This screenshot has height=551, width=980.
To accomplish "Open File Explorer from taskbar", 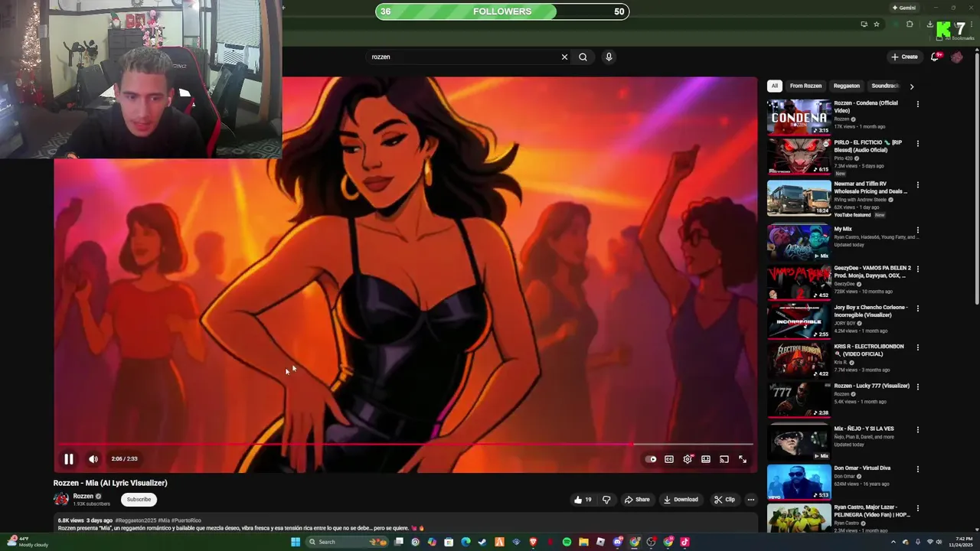I will pyautogui.click(x=583, y=542).
